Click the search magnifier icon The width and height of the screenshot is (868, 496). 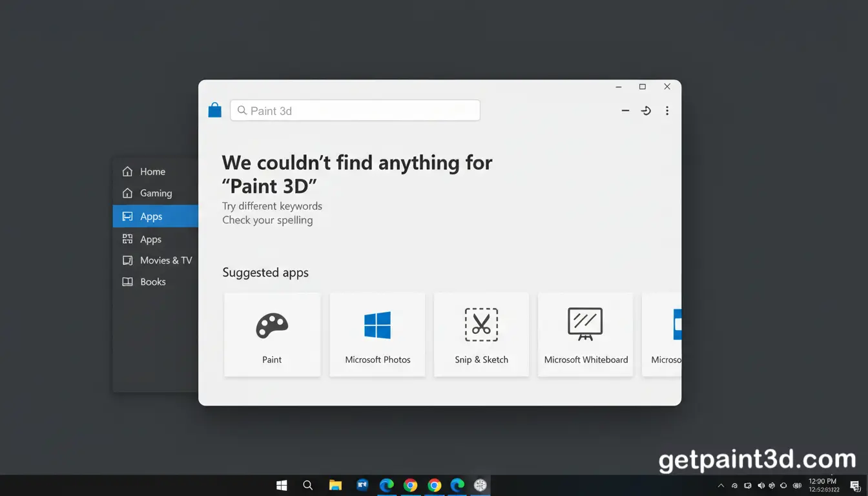click(242, 110)
